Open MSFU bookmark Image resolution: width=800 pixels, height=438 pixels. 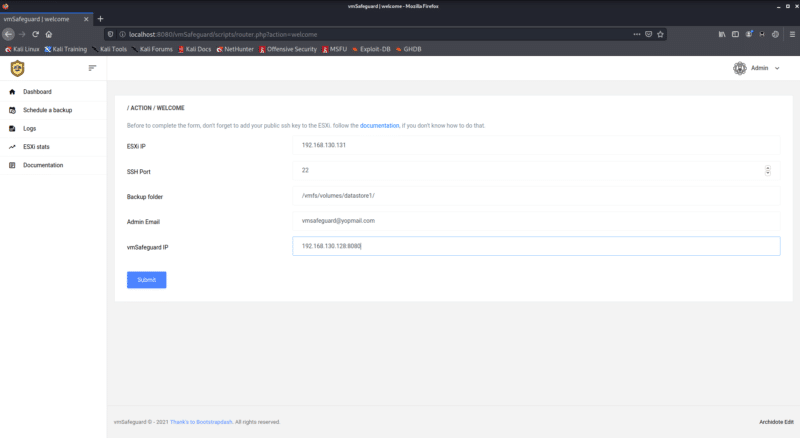[334, 49]
